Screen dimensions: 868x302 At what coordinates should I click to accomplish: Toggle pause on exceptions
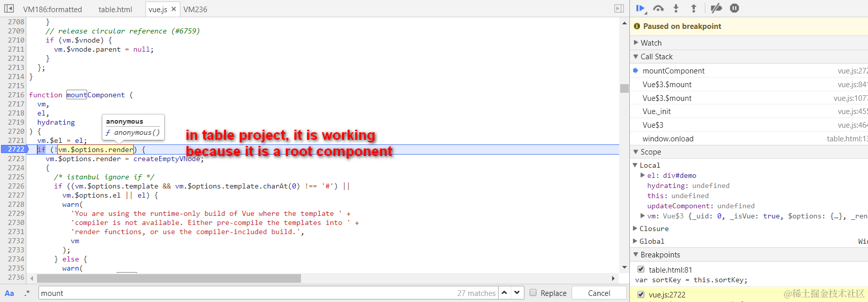(734, 8)
